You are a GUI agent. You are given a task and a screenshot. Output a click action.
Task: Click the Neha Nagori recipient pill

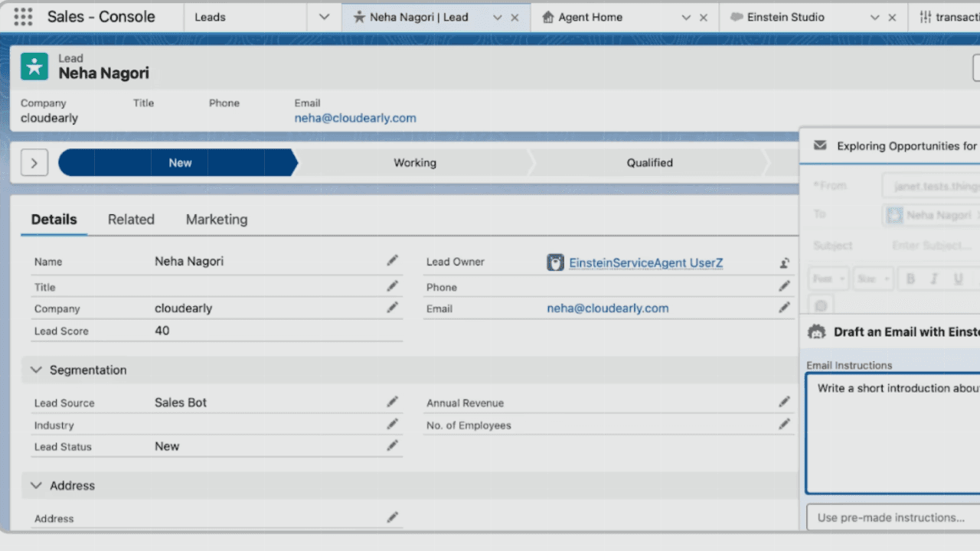[933, 215]
